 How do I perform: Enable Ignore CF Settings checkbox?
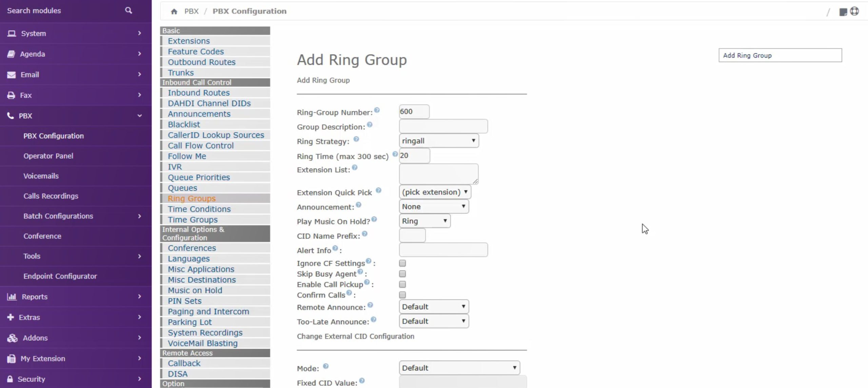click(402, 263)
